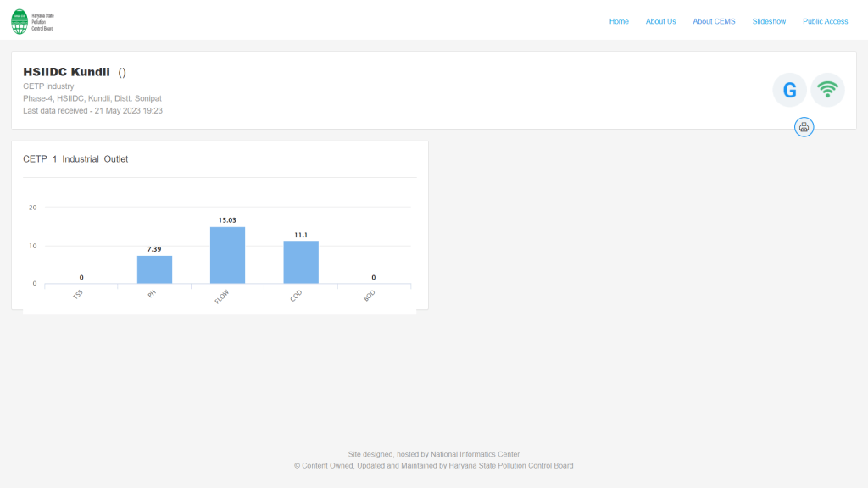This screenshot has height=488, width=868.
Task: Click the blue G circle icon
Action: click(x=789, y=90)
